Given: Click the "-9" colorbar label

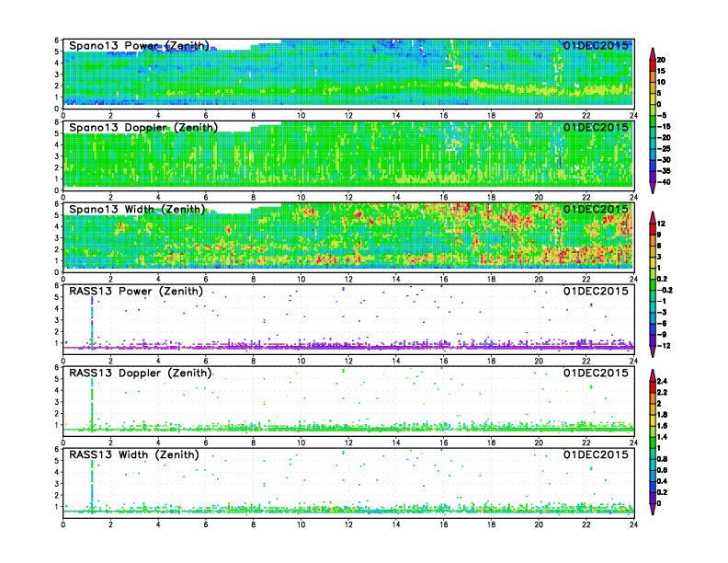Looking at the screenshot, I should [662, 335].
